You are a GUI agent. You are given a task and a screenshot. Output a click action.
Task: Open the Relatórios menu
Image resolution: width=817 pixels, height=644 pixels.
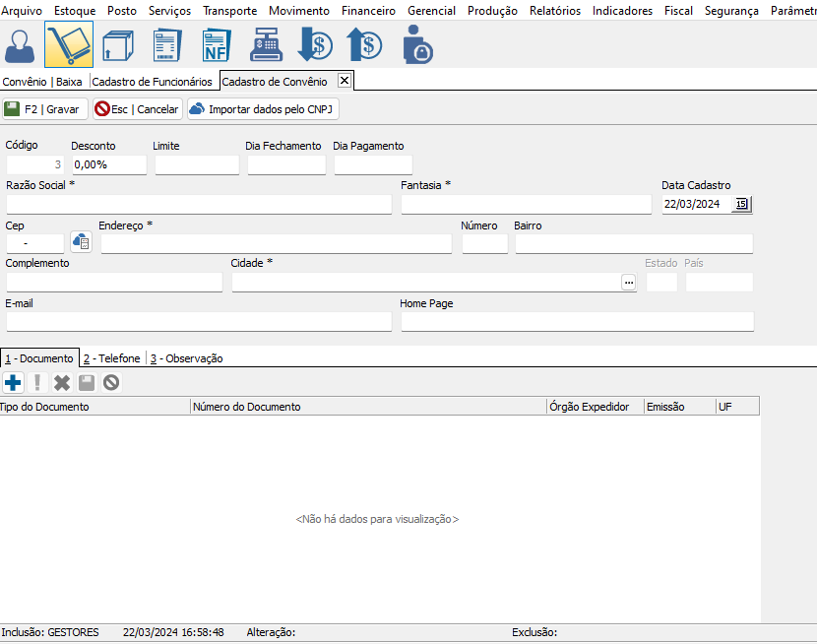coord(554,11)
